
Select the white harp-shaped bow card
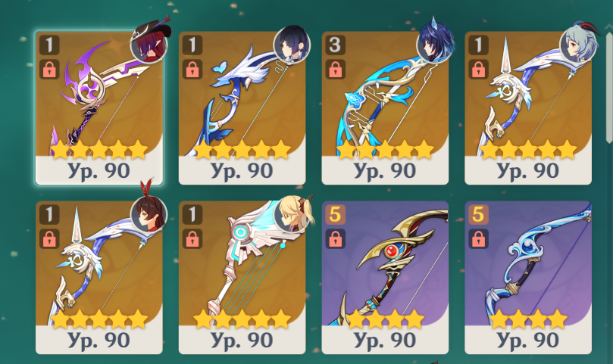242,277
